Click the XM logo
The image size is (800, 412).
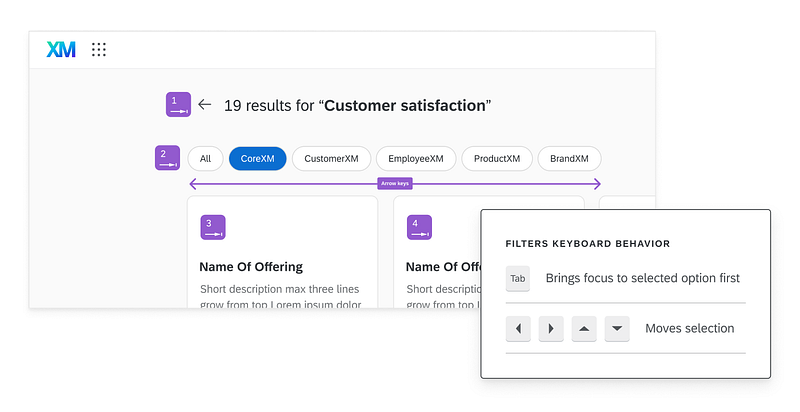click(x=61, y=50)
